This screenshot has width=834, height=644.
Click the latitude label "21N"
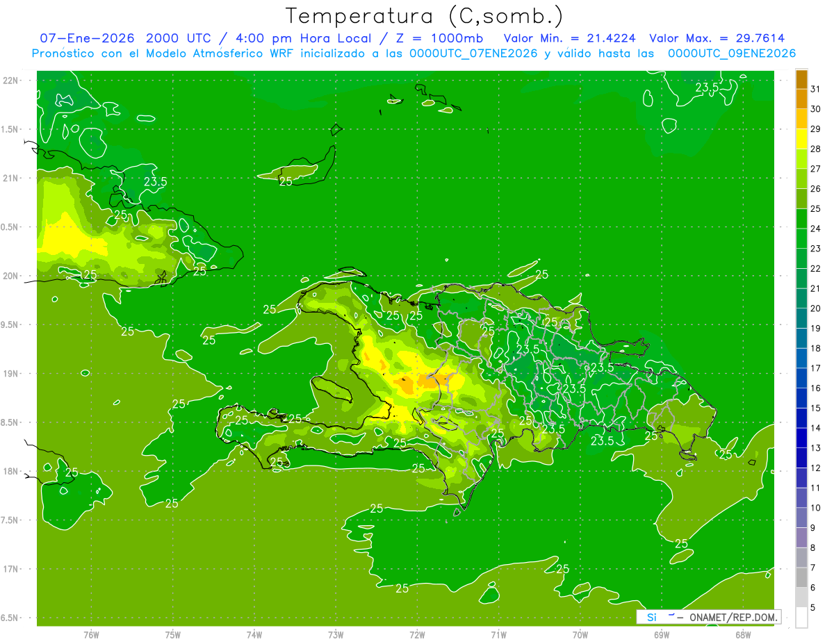(x=12, y=178)
